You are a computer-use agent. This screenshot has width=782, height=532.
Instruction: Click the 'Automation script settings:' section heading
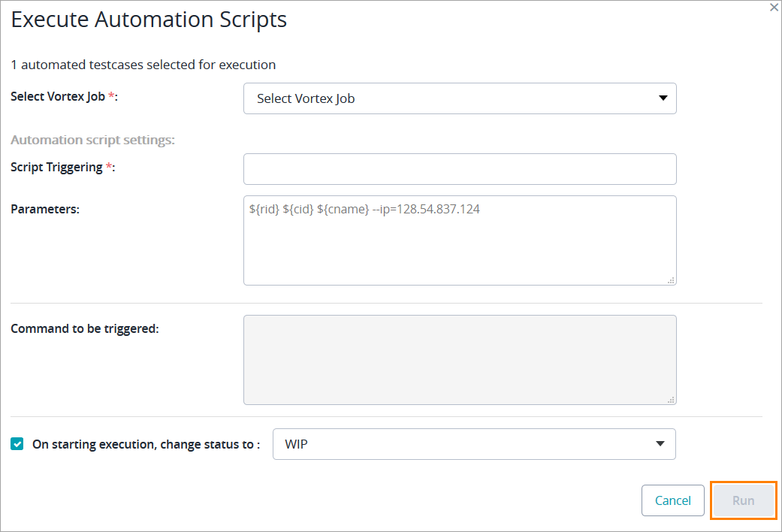click(x=92, y=140)
